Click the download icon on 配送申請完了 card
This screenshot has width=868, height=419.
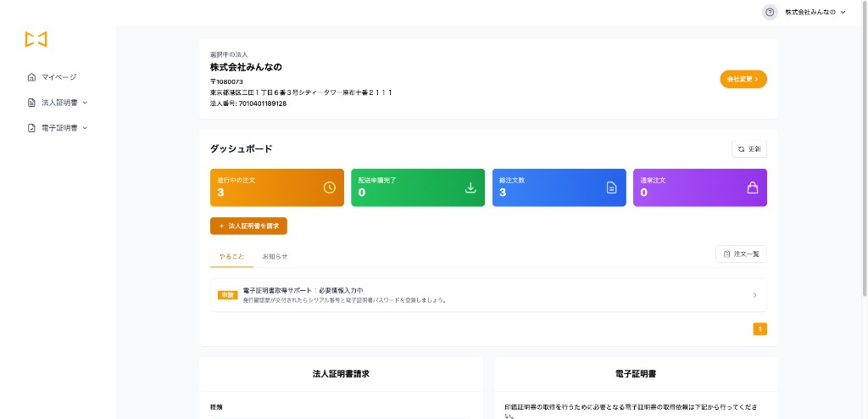pyautogui.click(x=470, y=188)
